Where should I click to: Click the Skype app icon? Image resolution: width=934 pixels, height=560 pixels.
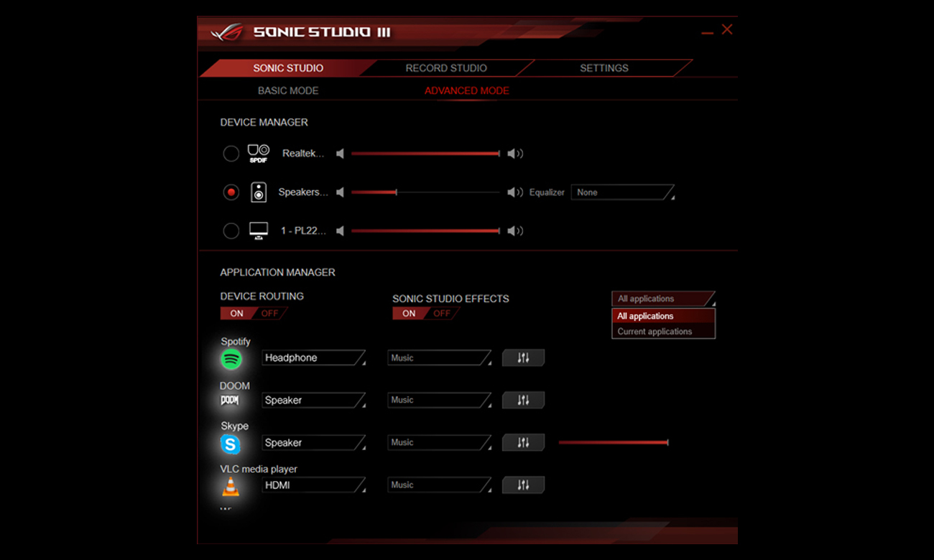tap(231, 444)
